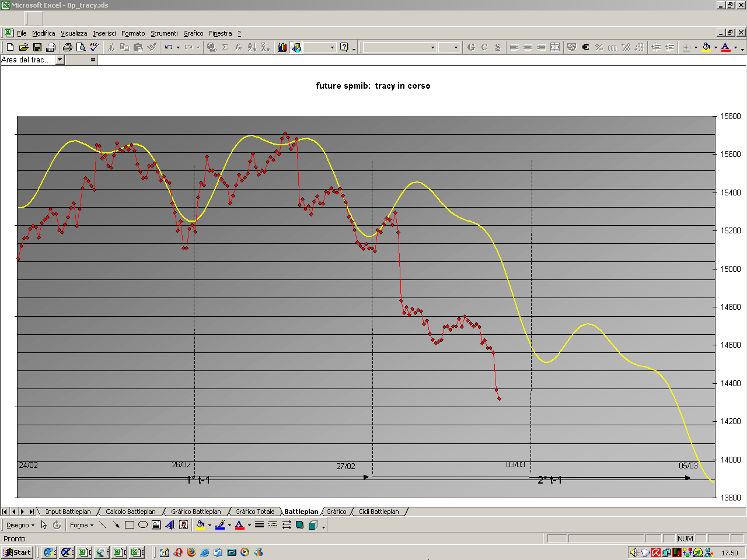The height and width of the screenshot is (560, 747).
Task: Apply percent style
Action: [599, 47]
